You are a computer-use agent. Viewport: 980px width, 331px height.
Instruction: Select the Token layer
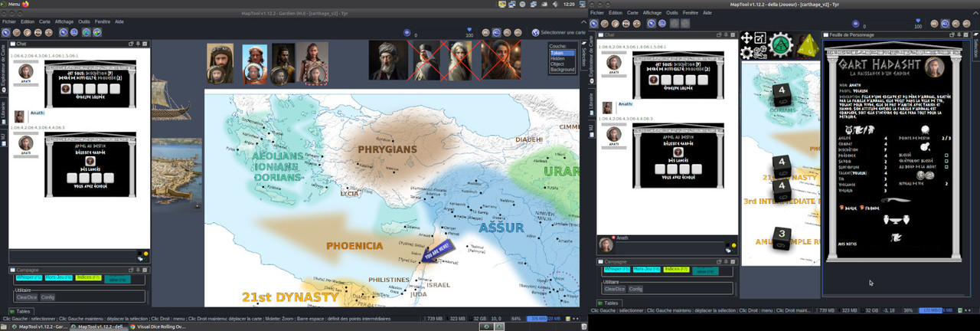562,53
